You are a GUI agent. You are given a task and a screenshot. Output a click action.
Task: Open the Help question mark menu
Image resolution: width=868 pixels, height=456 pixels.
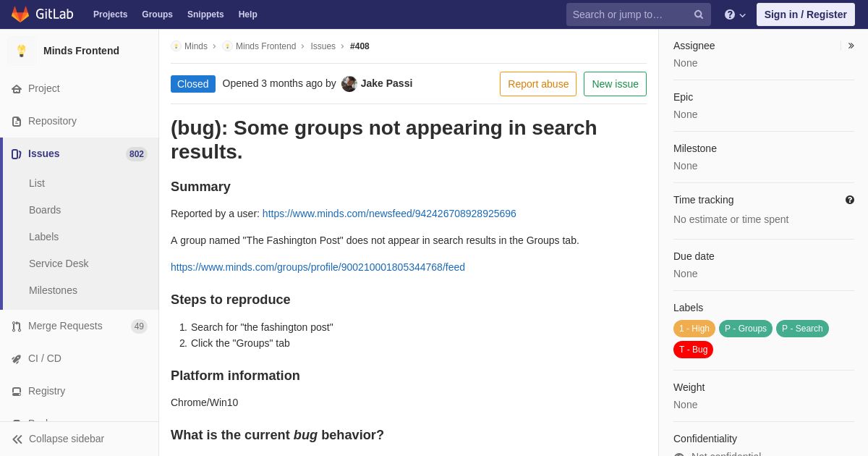[x=735, y=14]
